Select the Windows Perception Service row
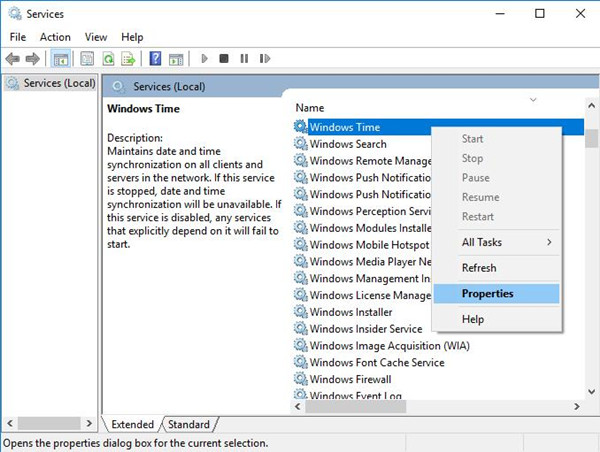Screen dimensions: 600x452 362,211
